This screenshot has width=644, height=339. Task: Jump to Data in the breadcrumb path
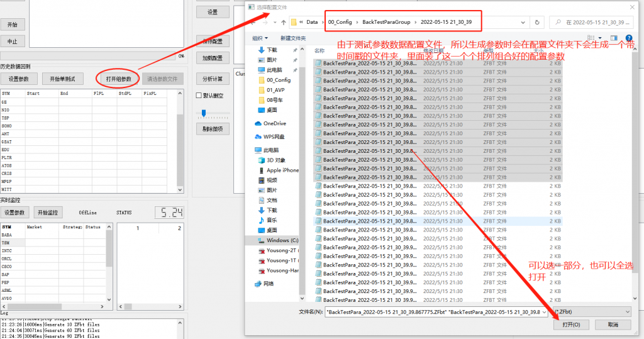click(x=312, y=22)
